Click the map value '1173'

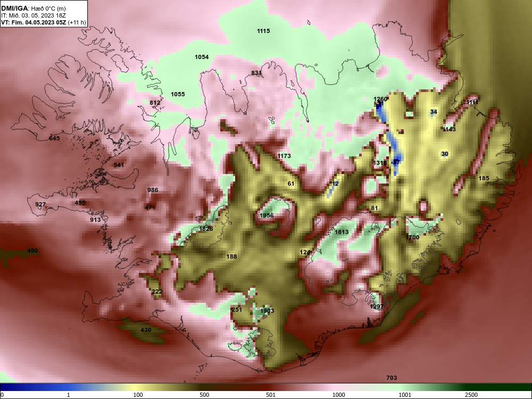[x=284, y=156]
